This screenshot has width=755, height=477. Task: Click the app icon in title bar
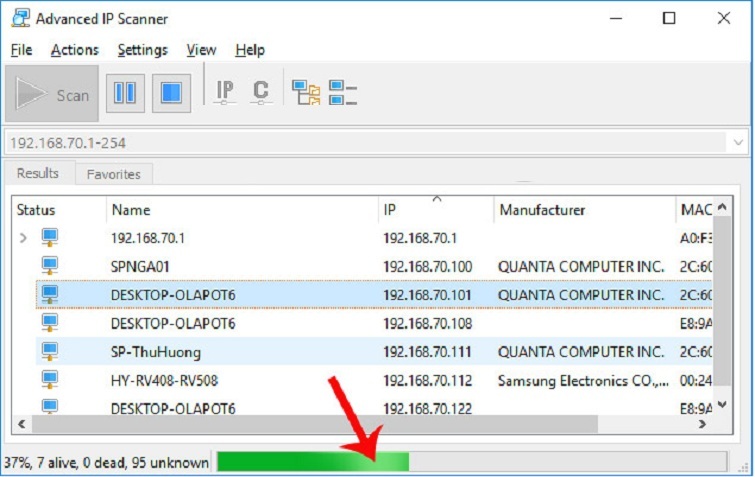tap(18, 18)
